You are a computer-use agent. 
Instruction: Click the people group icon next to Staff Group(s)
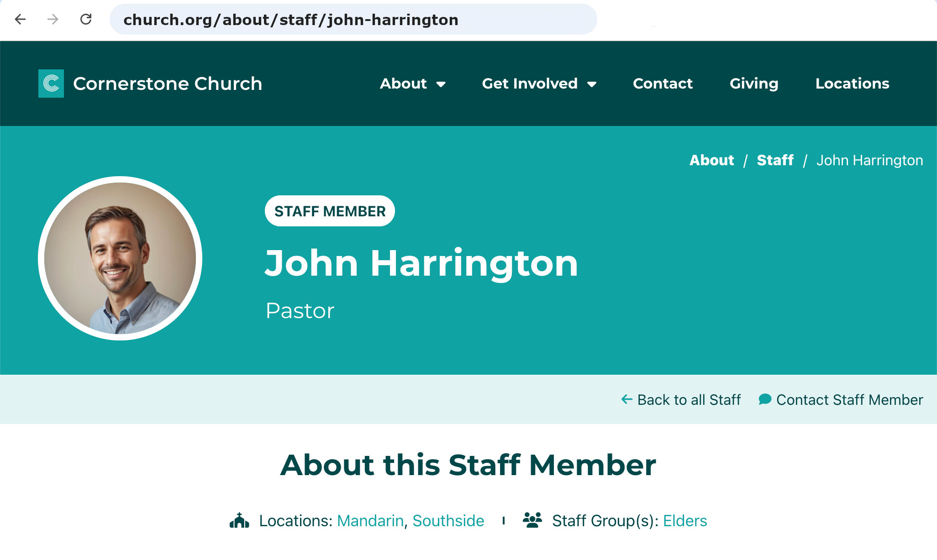pos(532,520)
